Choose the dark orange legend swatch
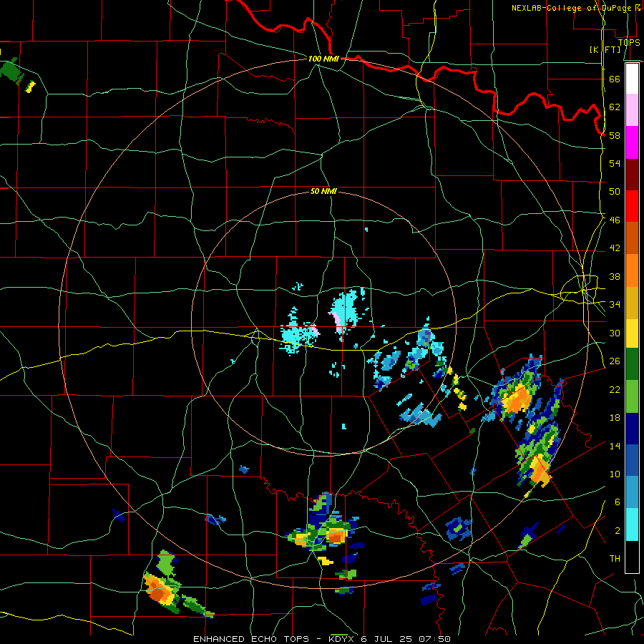 (x=632, y=238)
